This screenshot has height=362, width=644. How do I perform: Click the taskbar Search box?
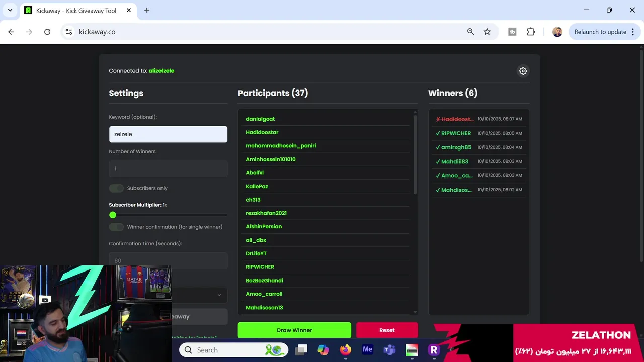pos(234,350)
